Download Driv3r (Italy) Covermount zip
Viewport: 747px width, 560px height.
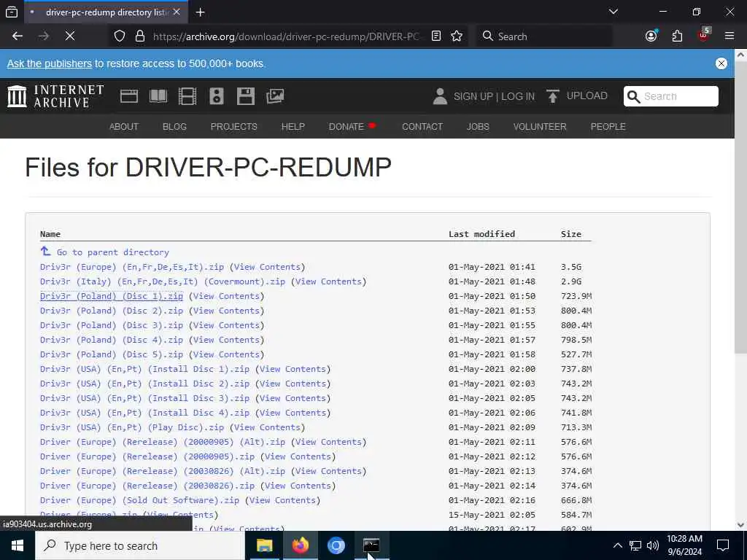[x=163, y=281]
